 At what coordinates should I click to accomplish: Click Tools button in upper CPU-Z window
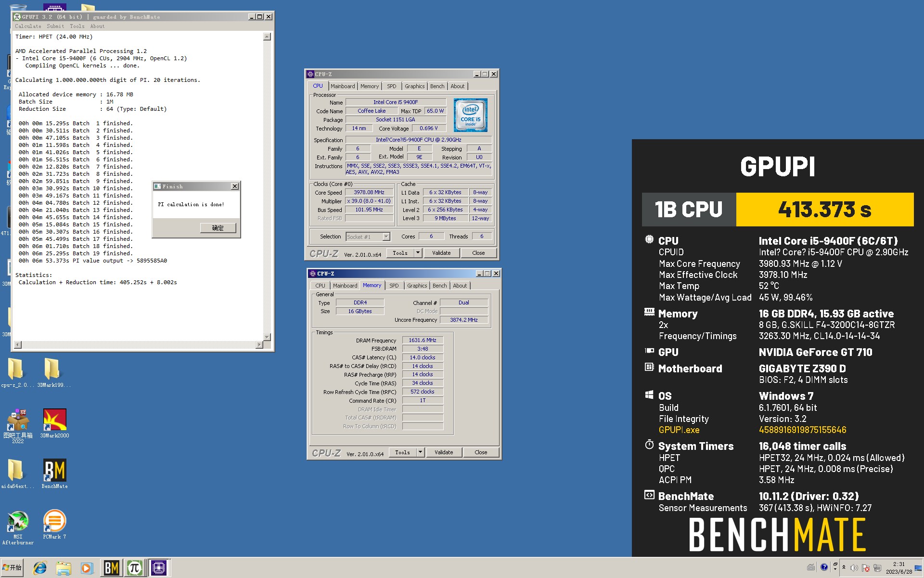(x=400, y=253)
